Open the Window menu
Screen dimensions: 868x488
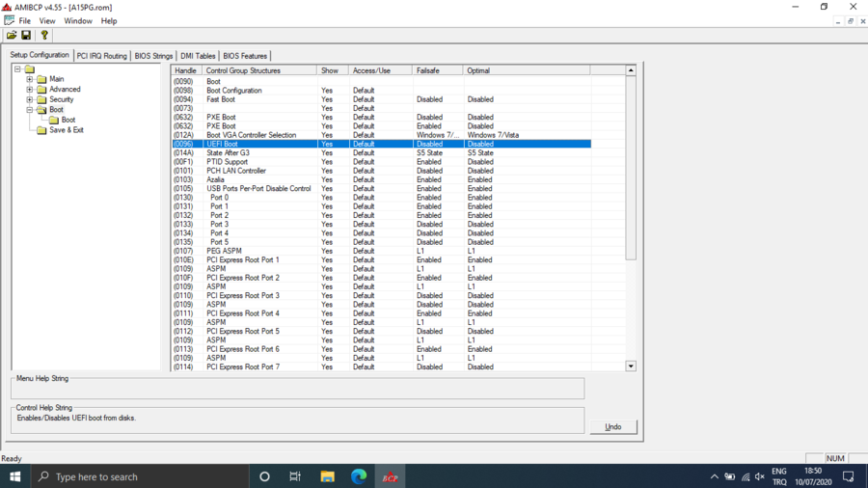pyautogui.click(x=78, y=20)
